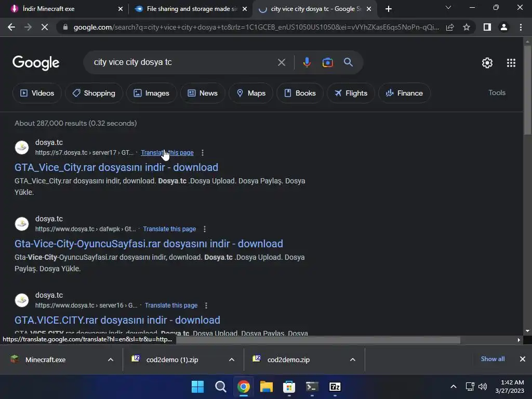The width and height of the screenshot is (532, 399).
Task: Bookmark this page with the star
Action: [x=467, y=27]
